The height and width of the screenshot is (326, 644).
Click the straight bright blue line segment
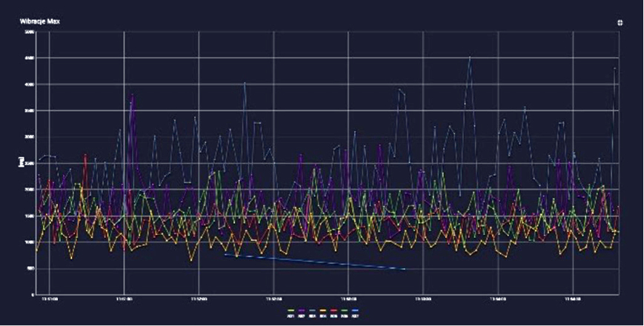coord(315,262)
